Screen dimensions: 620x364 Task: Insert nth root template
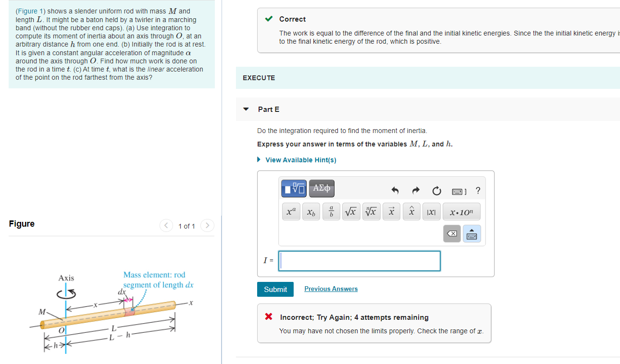(371, 212)
